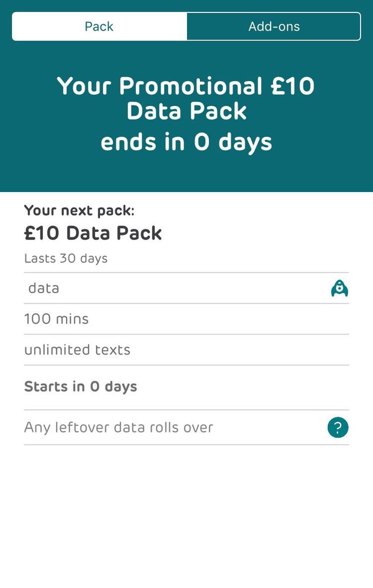The height and width of the screenshot is (588, 373).
Task: Tap 'Any leftover data rolls over' text
Action: tap(118, 427)
